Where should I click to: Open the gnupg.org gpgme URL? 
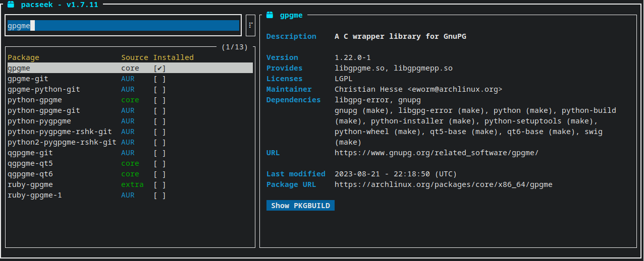[437, 153]
